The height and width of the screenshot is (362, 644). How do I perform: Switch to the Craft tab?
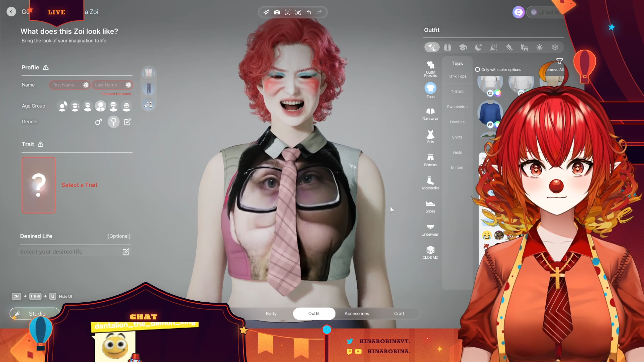click(x=399, y=314)
